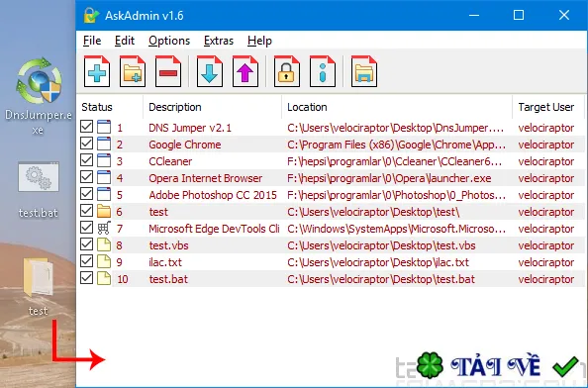The image size is (588, 388).
Task: Click the purple up arrow Export icon
Action: coord(245,71)
